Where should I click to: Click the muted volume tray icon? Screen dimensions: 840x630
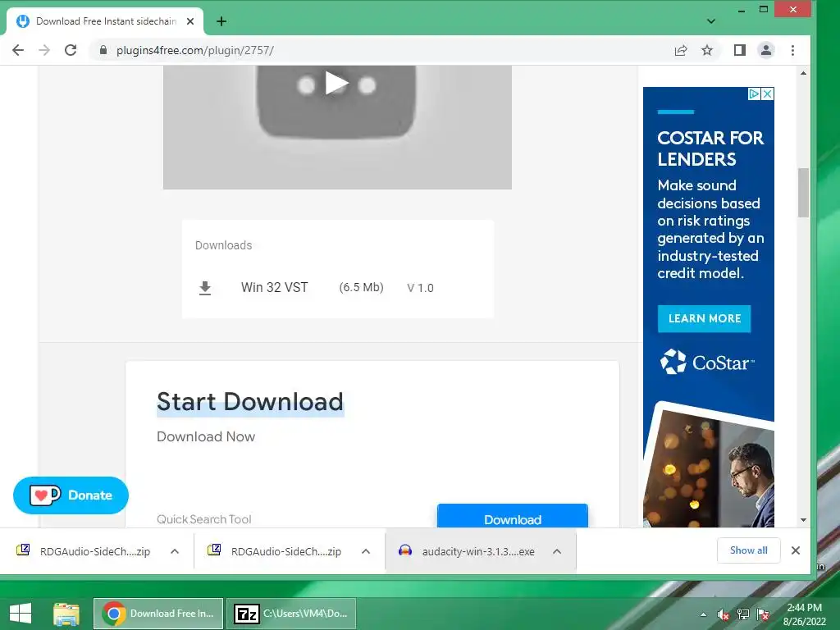[x=723, y=614]
